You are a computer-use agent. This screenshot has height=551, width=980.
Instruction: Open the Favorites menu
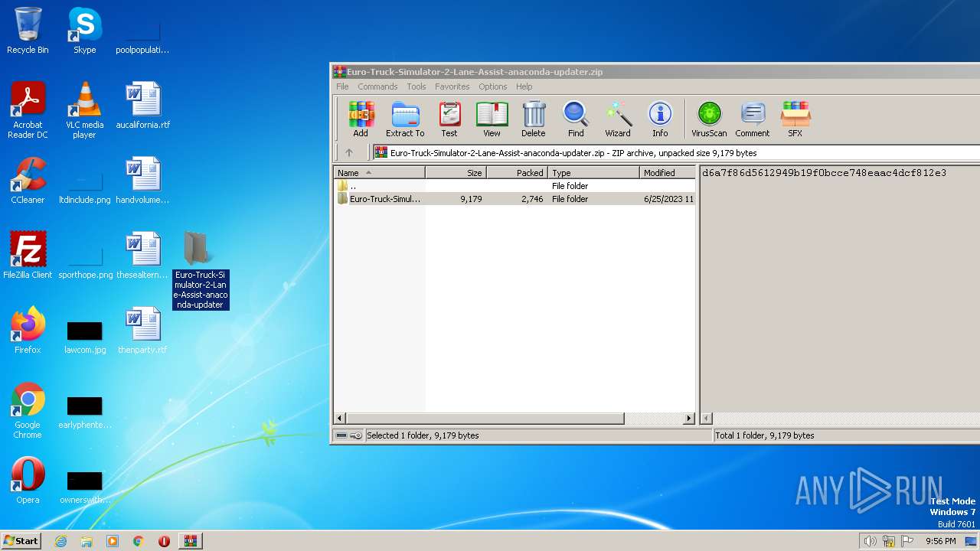452,86
